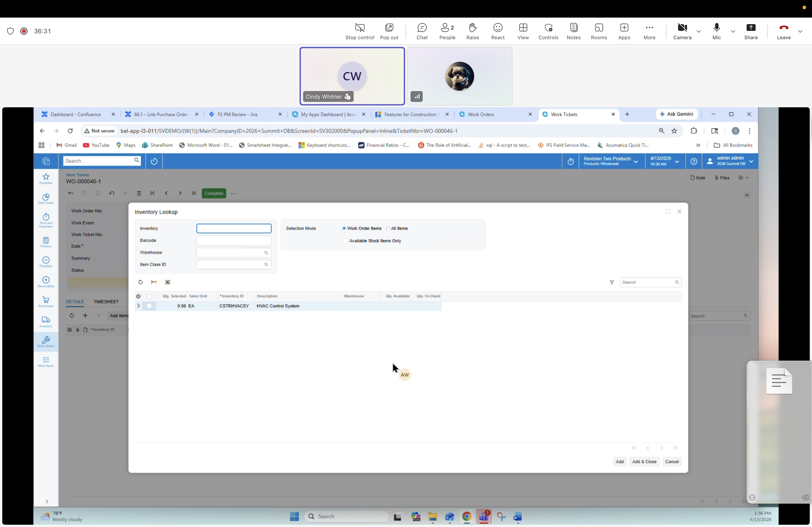812x527 pixels.
Task: Refresh the Inventory Lookup grid
Action: point(141,282)
